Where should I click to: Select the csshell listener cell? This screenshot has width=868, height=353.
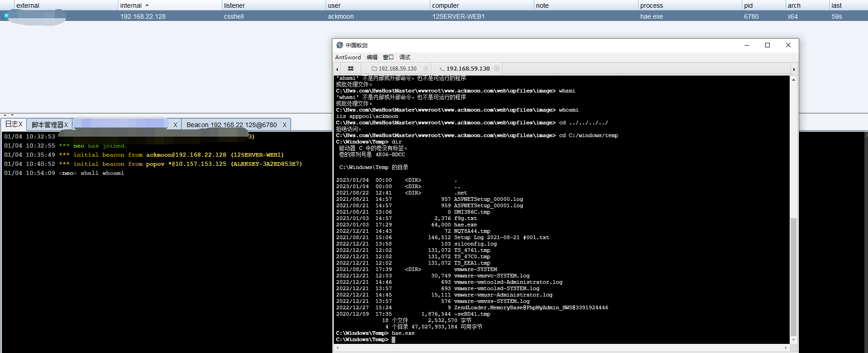point(234,16)
